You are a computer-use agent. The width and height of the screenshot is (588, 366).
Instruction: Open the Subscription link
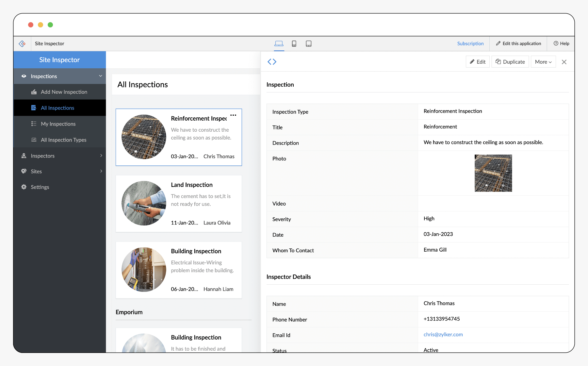[470, 43]
